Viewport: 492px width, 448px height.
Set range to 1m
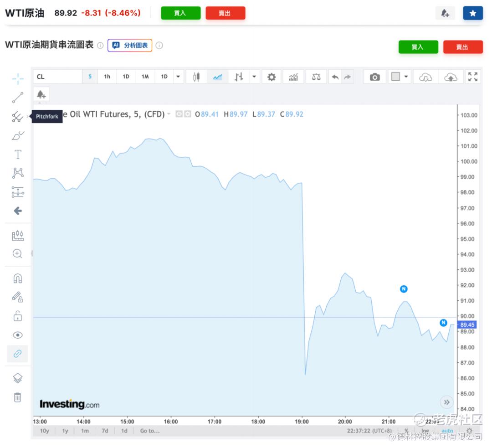(x=85, y=431)
